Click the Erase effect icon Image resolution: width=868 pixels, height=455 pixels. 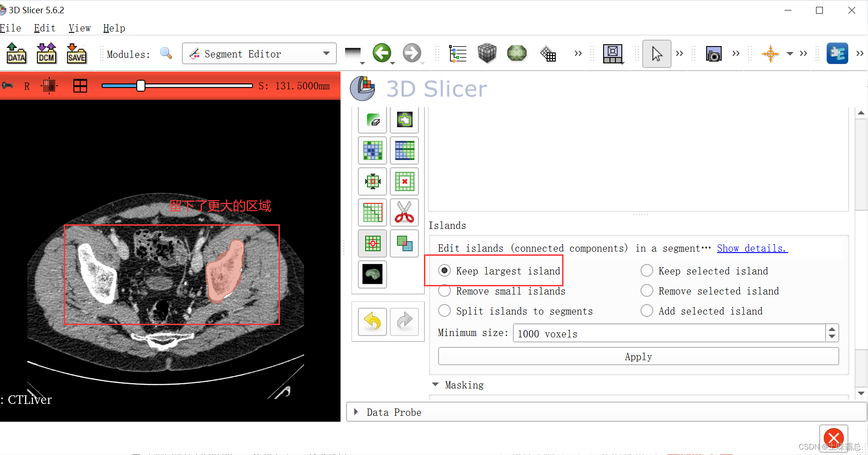tap(372, 120)
